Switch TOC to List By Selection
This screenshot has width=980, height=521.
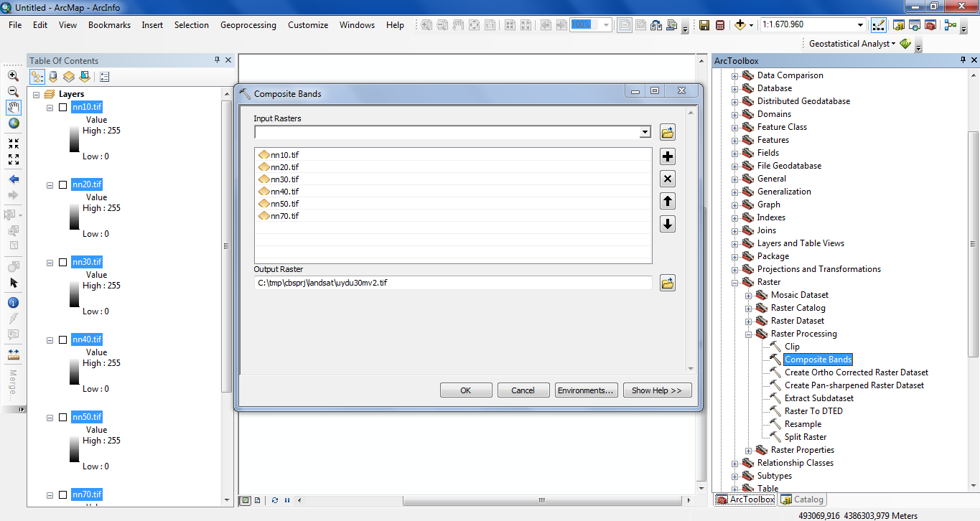pos(85,77)
